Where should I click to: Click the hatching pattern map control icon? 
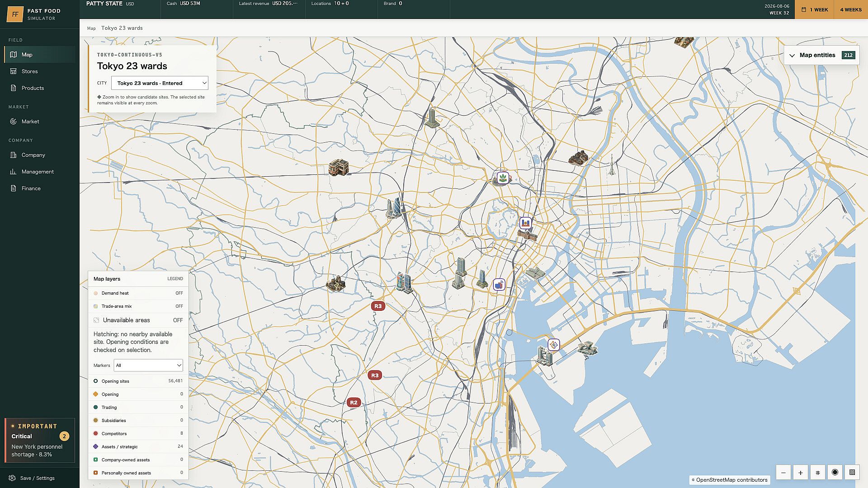pyautogui.click(x=852, y=473)
